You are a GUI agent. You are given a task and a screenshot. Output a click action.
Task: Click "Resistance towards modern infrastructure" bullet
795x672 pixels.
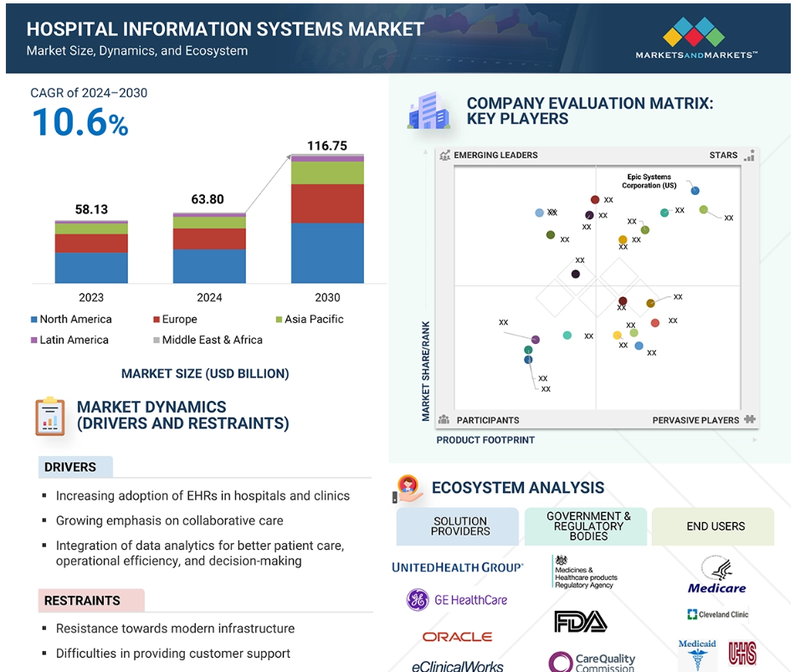point(175,628)
